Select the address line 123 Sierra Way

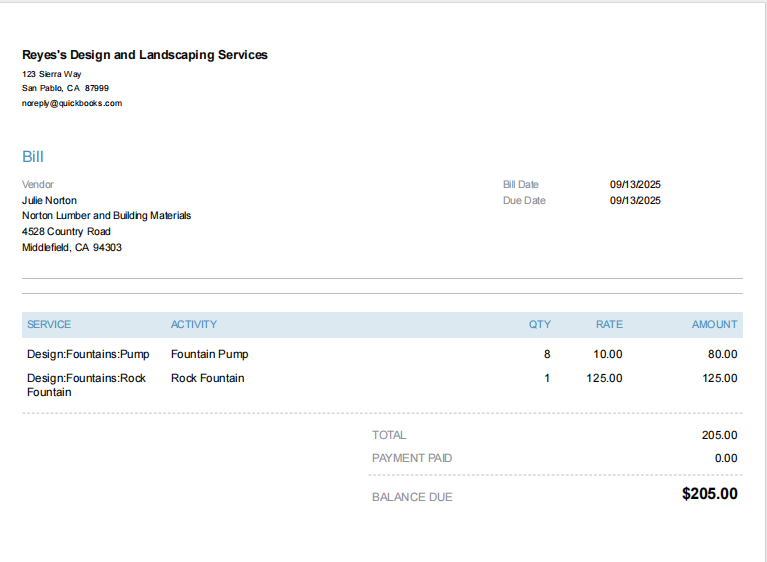51,74
